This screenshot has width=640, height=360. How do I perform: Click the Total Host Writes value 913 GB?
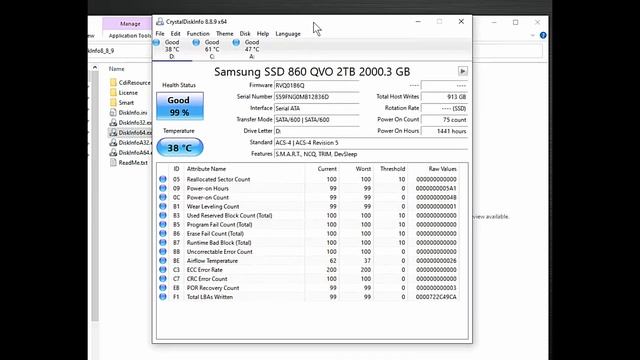click(x=444, y=97)
